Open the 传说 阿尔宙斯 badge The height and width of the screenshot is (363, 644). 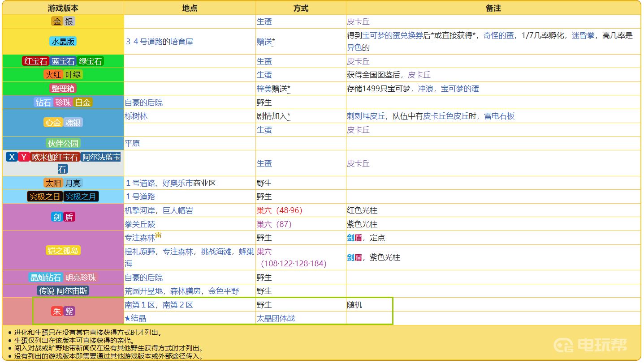tap(63, 291)
